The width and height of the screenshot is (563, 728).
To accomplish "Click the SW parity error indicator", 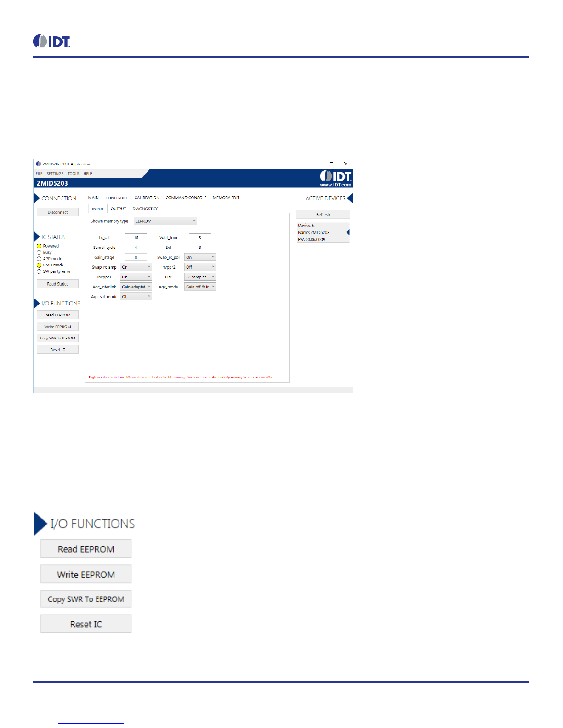I will pyautogui.click(x=39, y=272).
